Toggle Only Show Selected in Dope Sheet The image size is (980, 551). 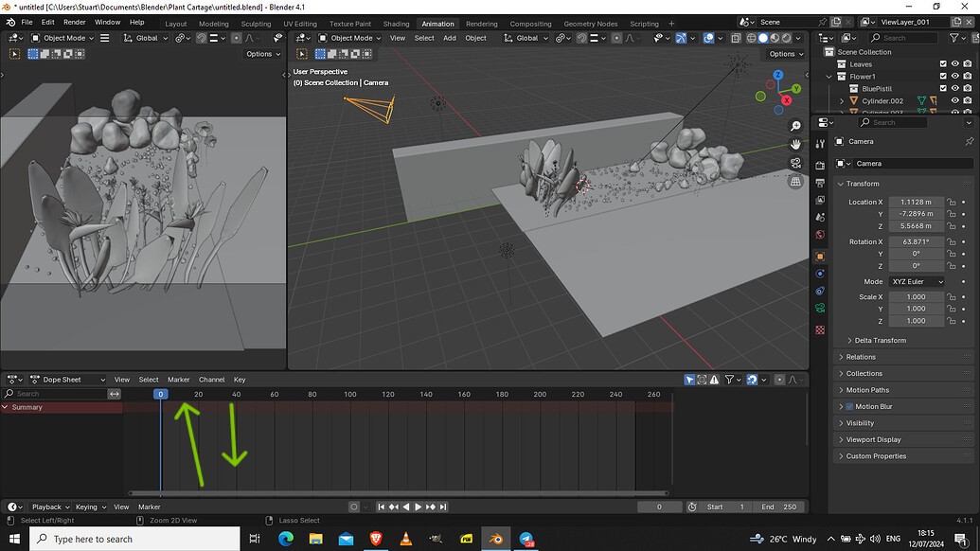pos(689,380)
